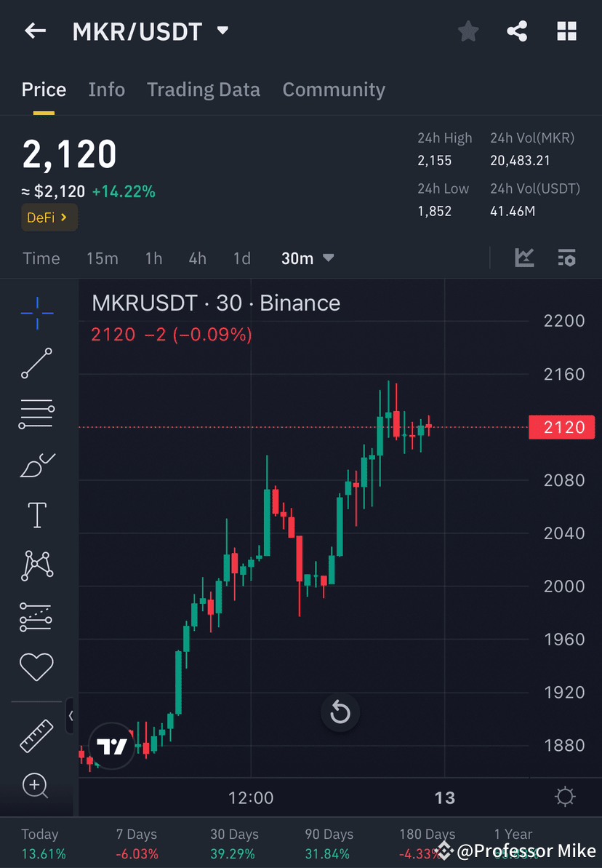The height and width of the screenshot is (868, 602).
Task: Click the DeFi category button
Action: [x=49, y=217]
